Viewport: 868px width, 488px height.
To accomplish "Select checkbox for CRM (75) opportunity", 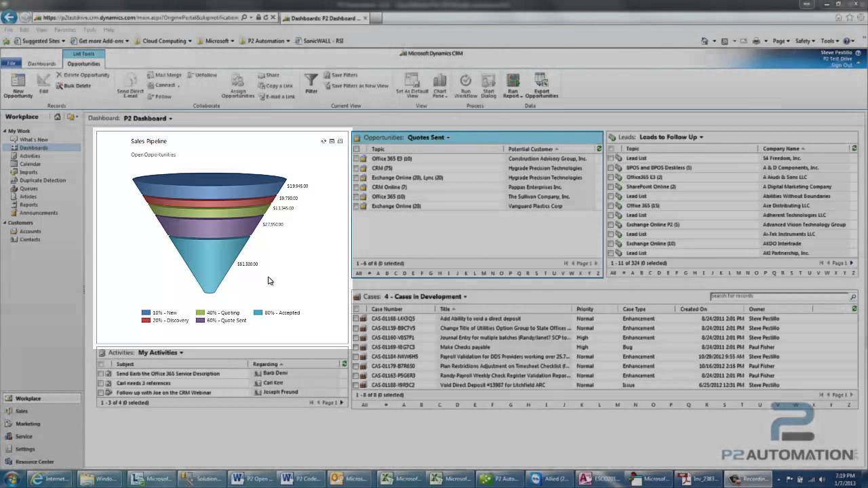I will point(357,168).
